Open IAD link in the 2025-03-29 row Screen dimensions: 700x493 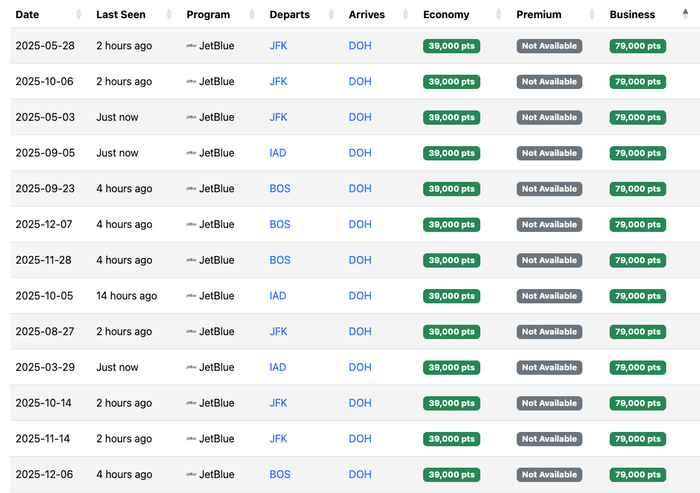click(x=278, y=367)
